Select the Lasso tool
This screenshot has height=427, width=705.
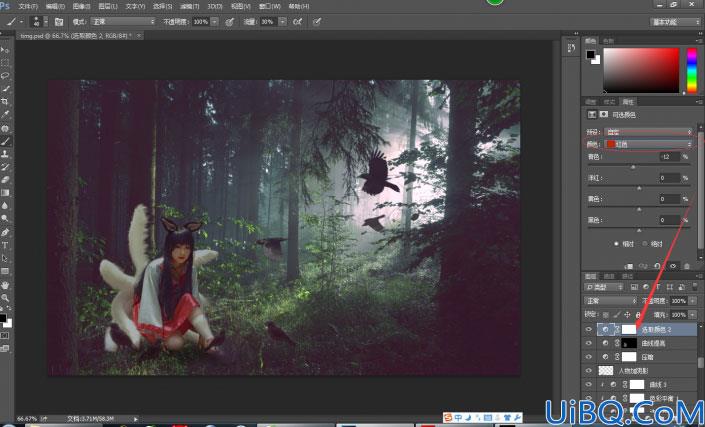[x=5, y=76]
